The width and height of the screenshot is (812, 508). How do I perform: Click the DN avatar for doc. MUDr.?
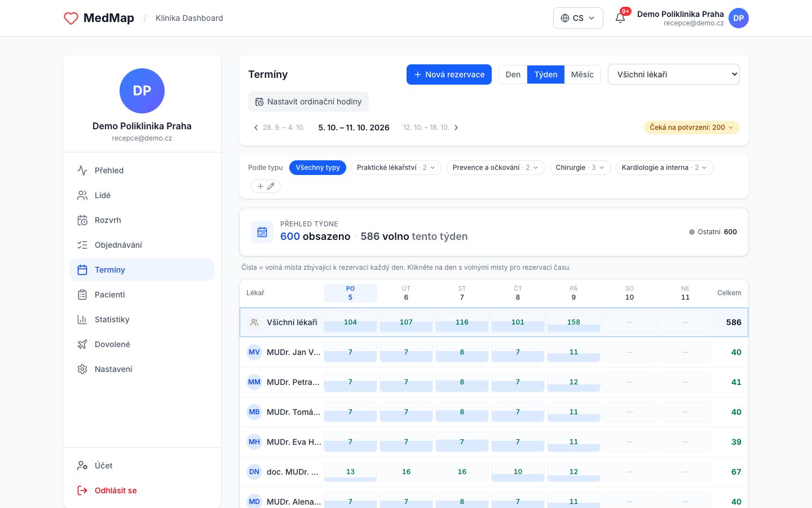[x=254, y=472]
